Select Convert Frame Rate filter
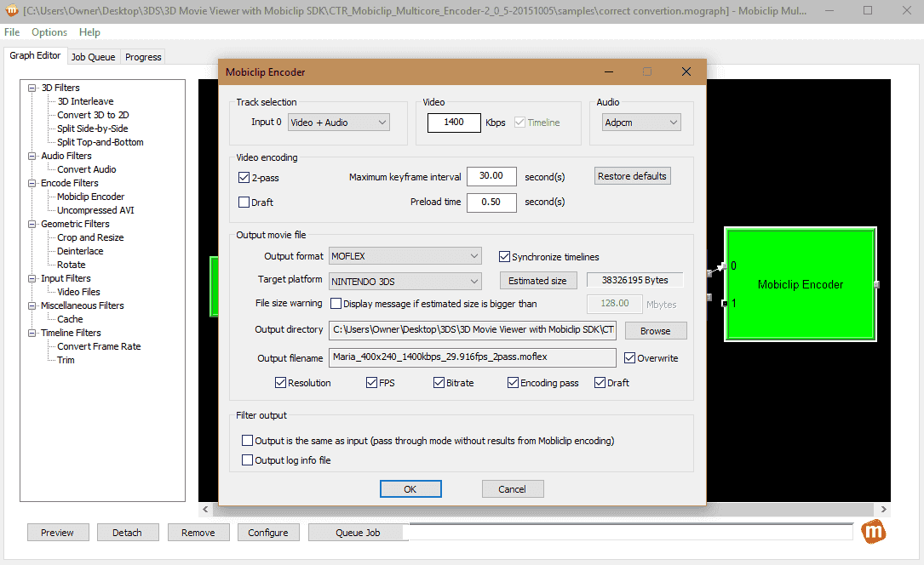Viewport: 924px width, 565px height. 99,346
